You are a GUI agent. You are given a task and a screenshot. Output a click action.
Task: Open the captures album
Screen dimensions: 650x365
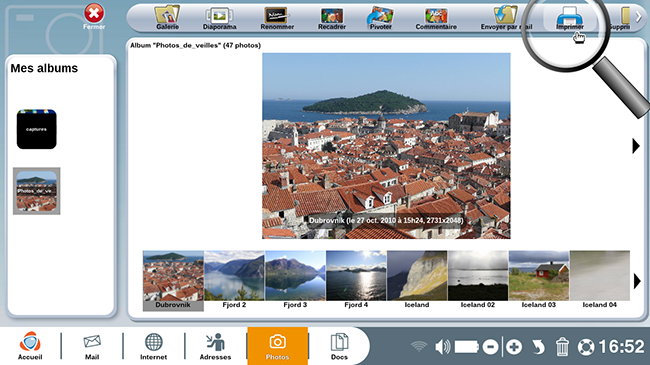[36, 129]
